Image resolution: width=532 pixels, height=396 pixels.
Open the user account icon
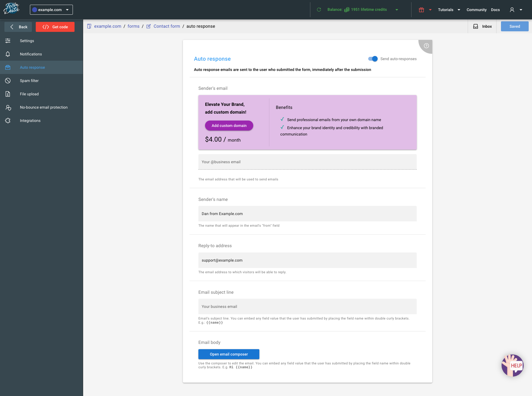pos(512,10)
